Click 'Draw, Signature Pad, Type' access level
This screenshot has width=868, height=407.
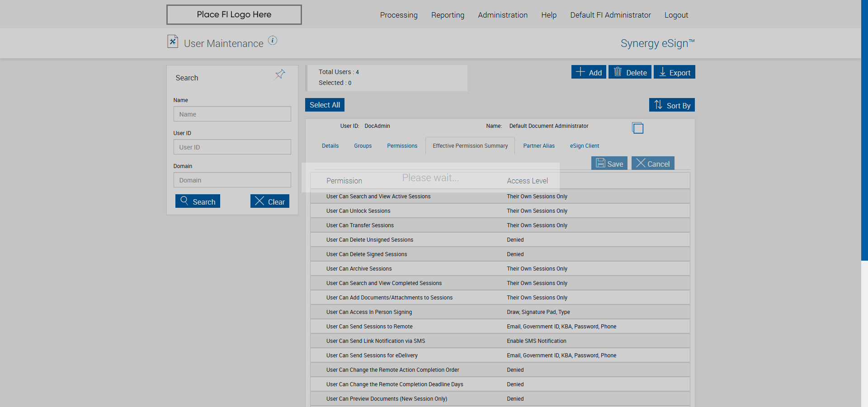(538, 312)
